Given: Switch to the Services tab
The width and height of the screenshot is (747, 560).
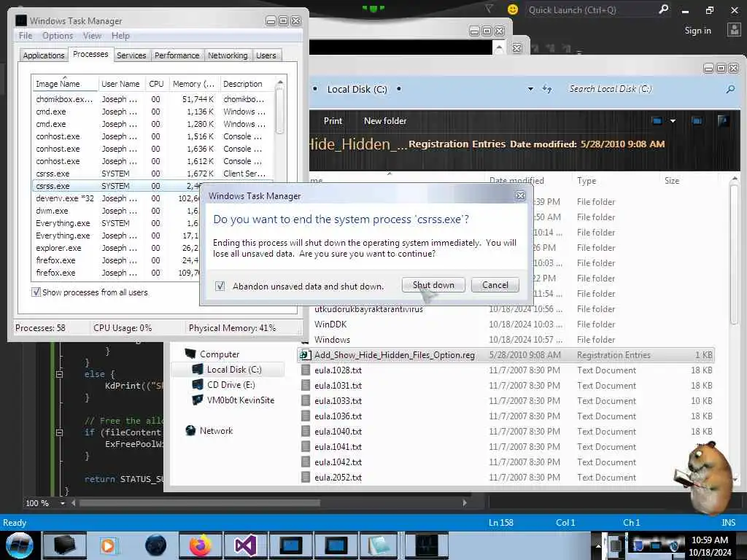Looking at the screenshot, I should 131,55.
